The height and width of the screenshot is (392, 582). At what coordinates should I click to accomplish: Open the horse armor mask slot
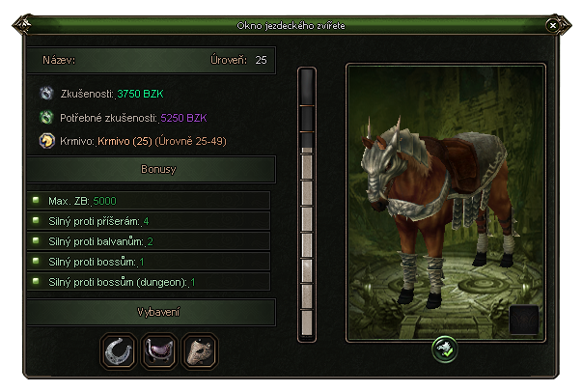click(x=200, y=350)
